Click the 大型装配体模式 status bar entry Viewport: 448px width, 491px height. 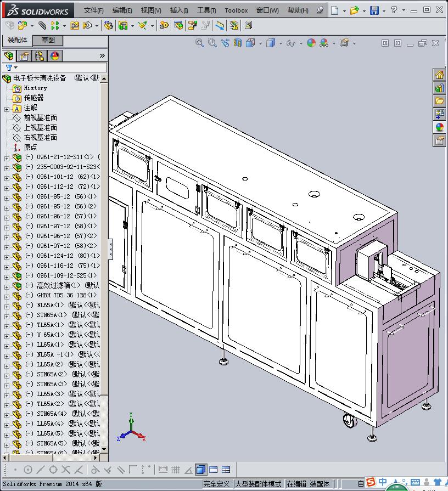tap(258, 484)
